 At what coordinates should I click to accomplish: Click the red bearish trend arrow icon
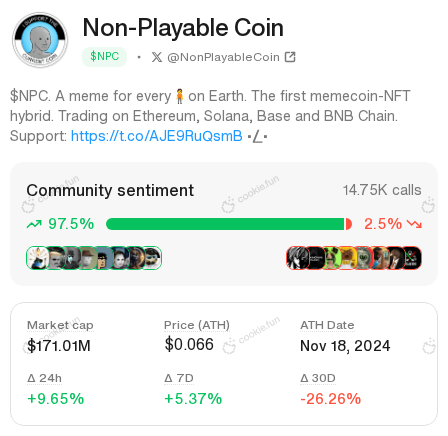coord(414,224)
